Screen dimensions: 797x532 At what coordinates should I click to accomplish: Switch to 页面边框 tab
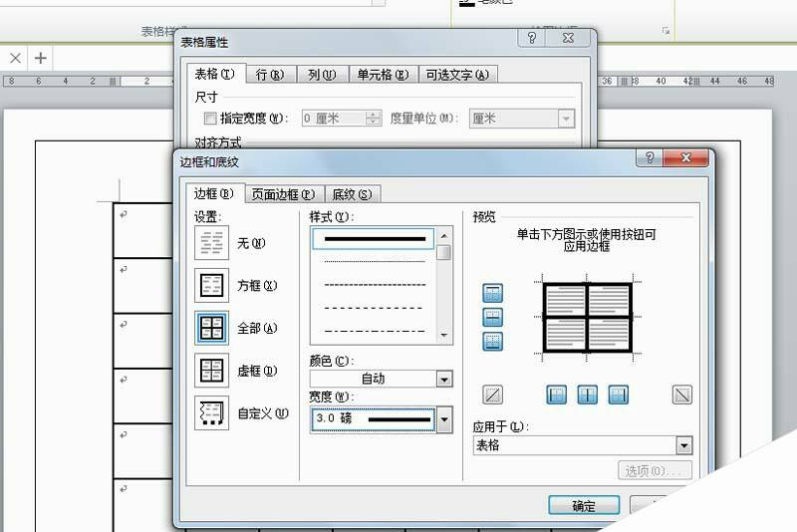284,194
